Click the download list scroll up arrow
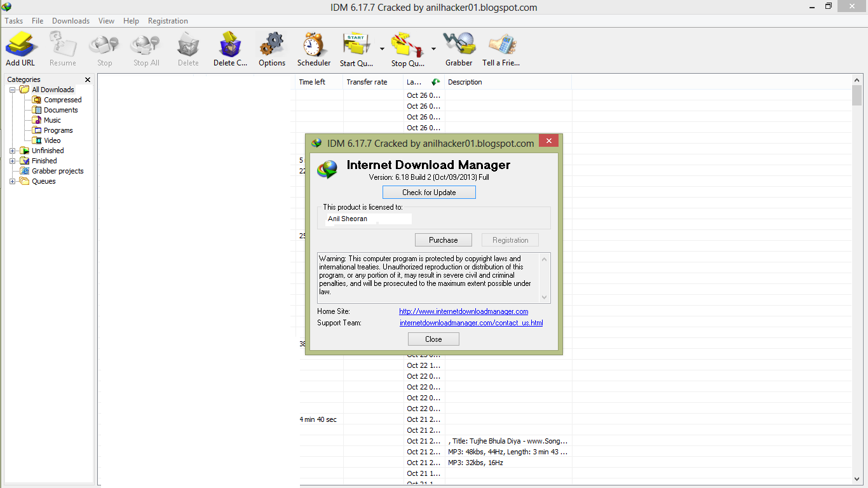Viewport: 868px width, 488px height. 857,80
